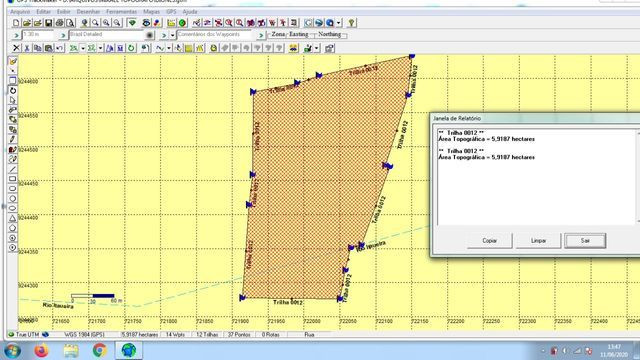
Task: Toggle the rotate tool in sidebar
Action: coord(13,91)
